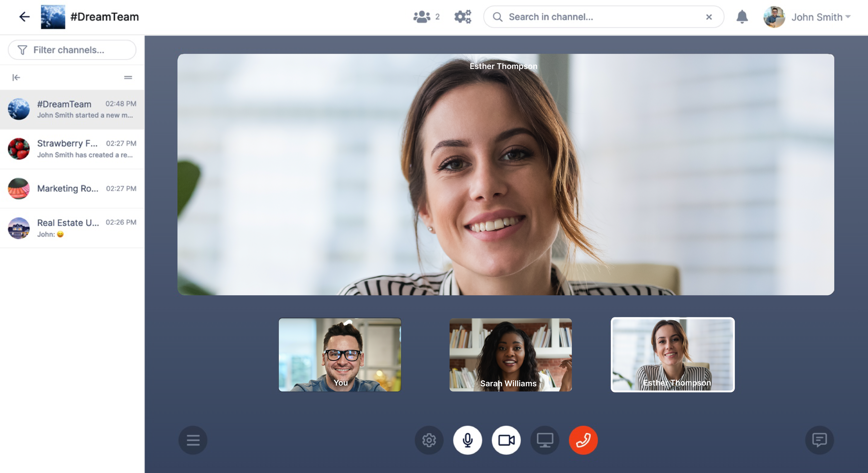Mute the microphone
This screenshot has height=473, width=868.
[x=467, y=440]
